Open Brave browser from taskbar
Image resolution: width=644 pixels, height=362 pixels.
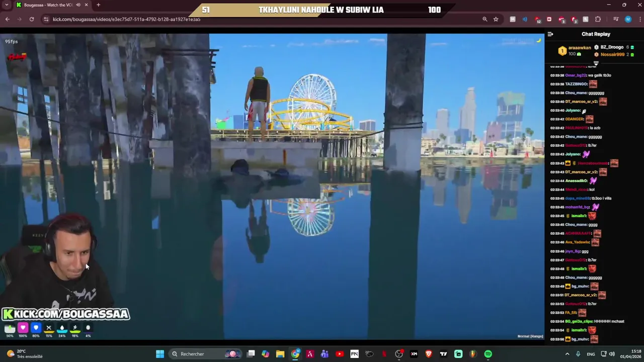coord(429,354)
